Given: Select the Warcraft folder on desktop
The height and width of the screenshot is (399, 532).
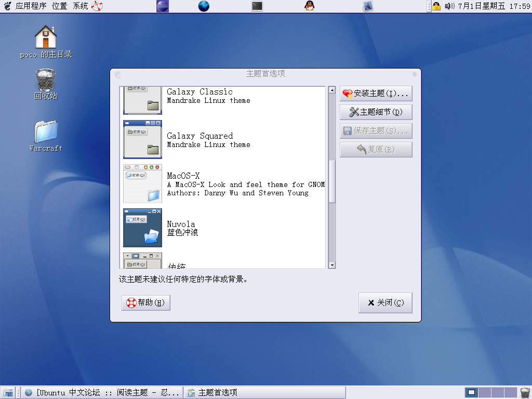Looking at the screenshot, I should pos(46,136).
